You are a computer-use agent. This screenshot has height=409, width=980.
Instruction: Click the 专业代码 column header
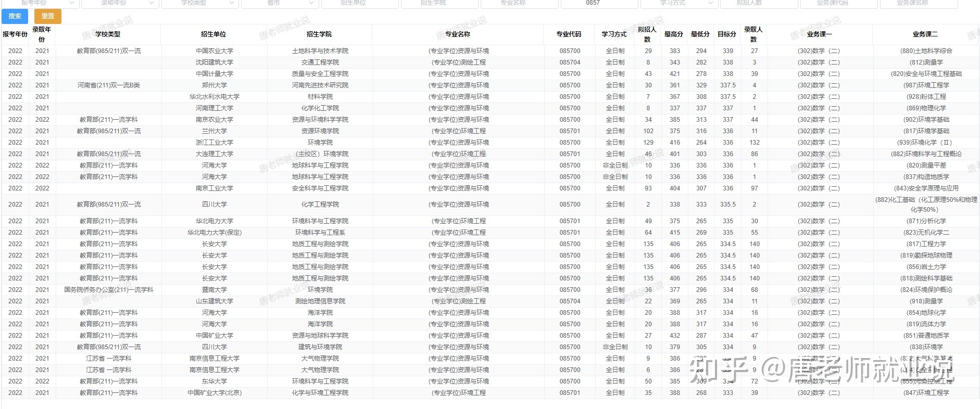570,34
